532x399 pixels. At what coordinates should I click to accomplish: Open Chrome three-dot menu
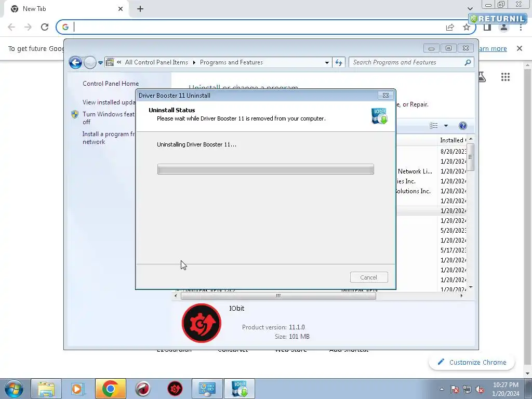(x=521, y=28)
